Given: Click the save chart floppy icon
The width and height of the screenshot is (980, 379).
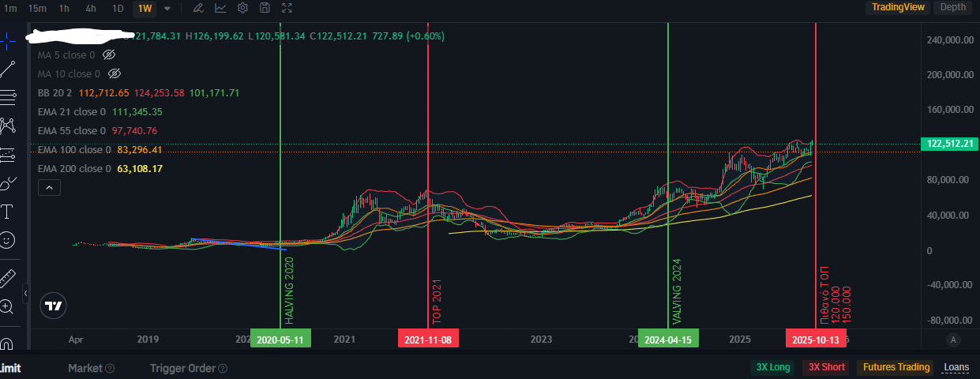Looking at the screenshot, I should (265, 8).
